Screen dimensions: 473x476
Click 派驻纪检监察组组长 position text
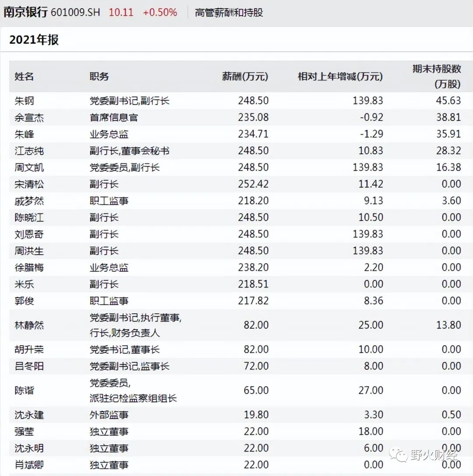(x=133, y=398)
